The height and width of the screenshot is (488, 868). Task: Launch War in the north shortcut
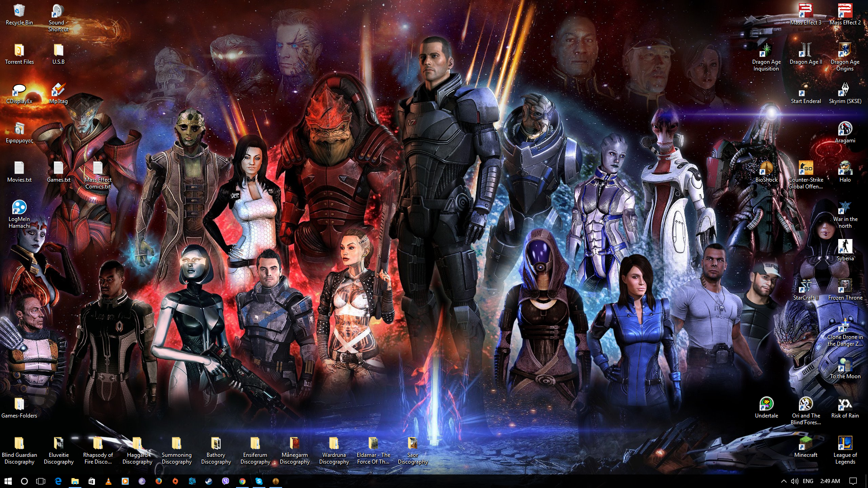pyautogui.click(x=845, y=215)
